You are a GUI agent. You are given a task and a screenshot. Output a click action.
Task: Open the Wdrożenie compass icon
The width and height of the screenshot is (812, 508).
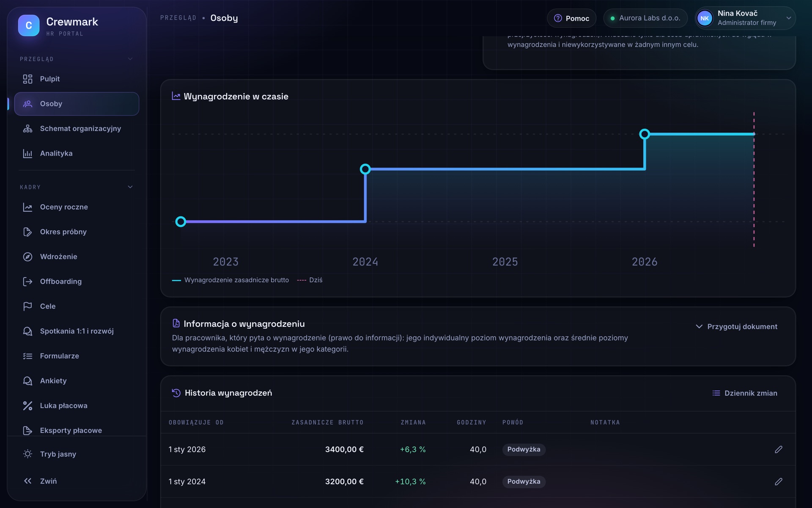tap(27, 257)
